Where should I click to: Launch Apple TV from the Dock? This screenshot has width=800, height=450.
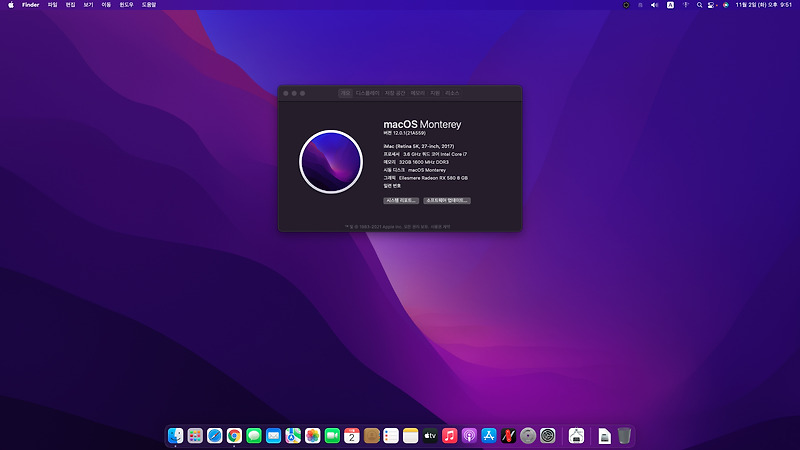pos(430,436)
